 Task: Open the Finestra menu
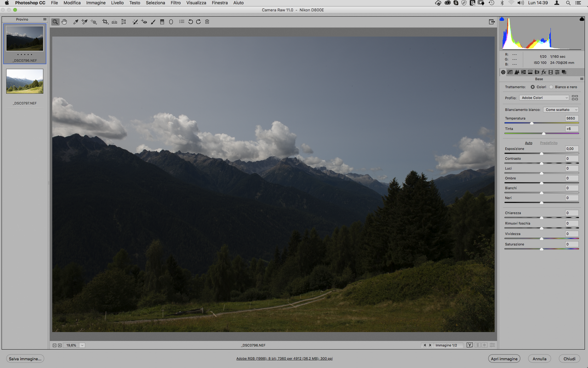[220, 3]
